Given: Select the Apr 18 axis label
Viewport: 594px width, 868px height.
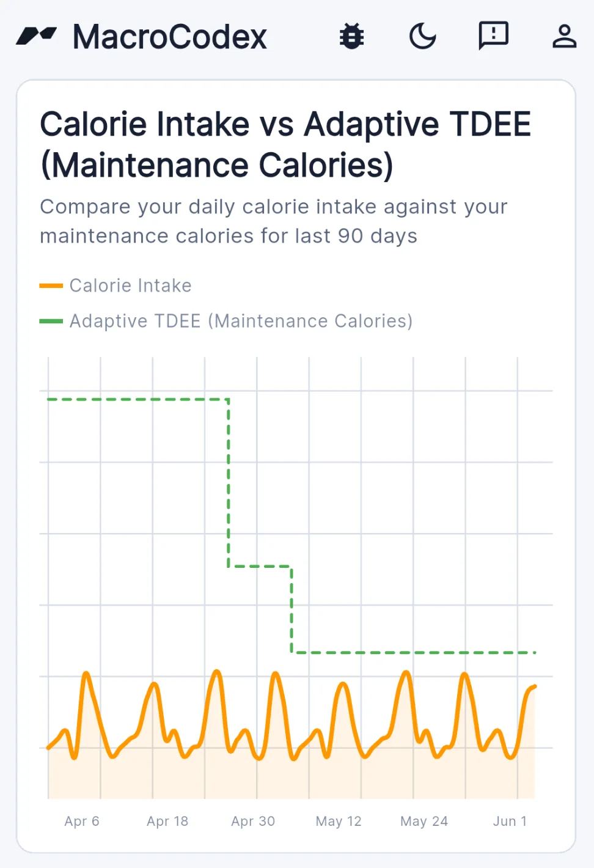Looking at the screenshot, I should pos(167,821).
